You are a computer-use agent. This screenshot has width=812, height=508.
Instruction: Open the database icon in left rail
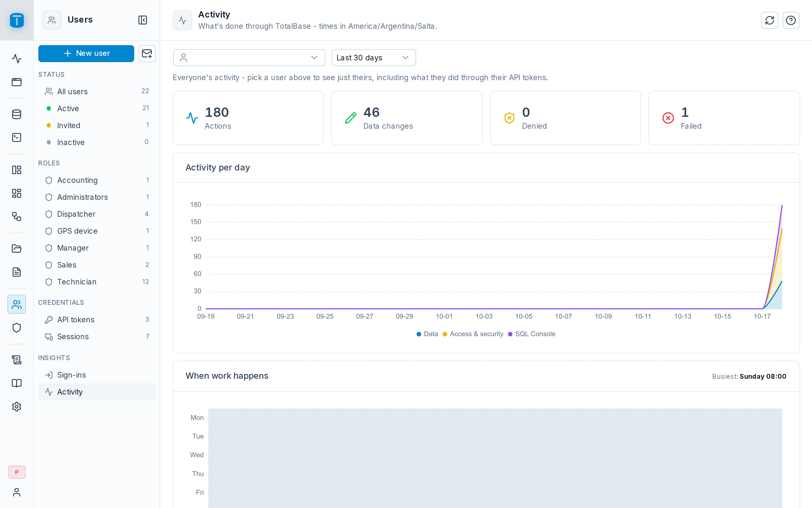coord(17,114)
